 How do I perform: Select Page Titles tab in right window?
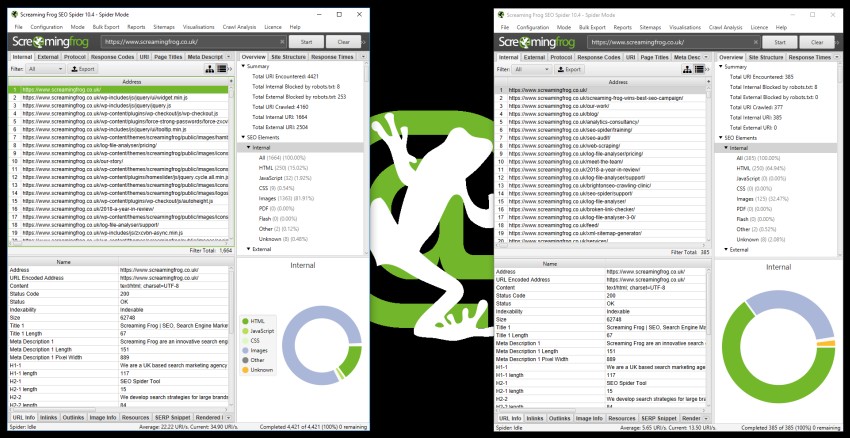(x=654, y=57)
